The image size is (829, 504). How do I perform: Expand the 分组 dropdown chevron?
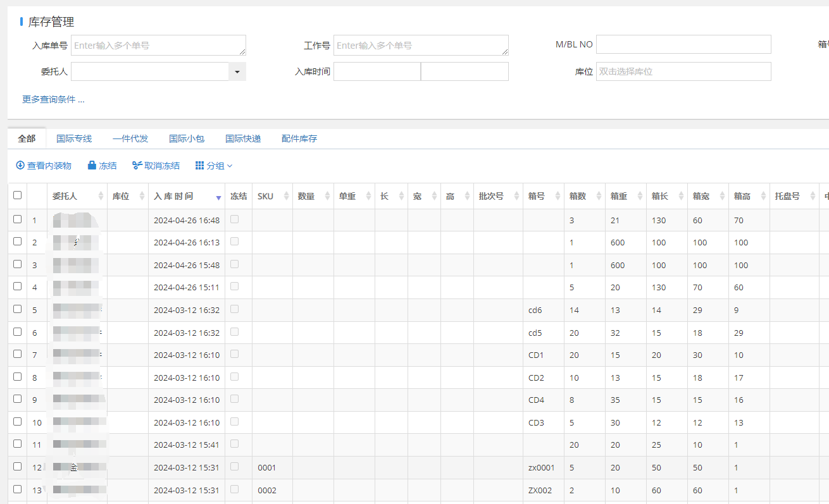[230, 166]
